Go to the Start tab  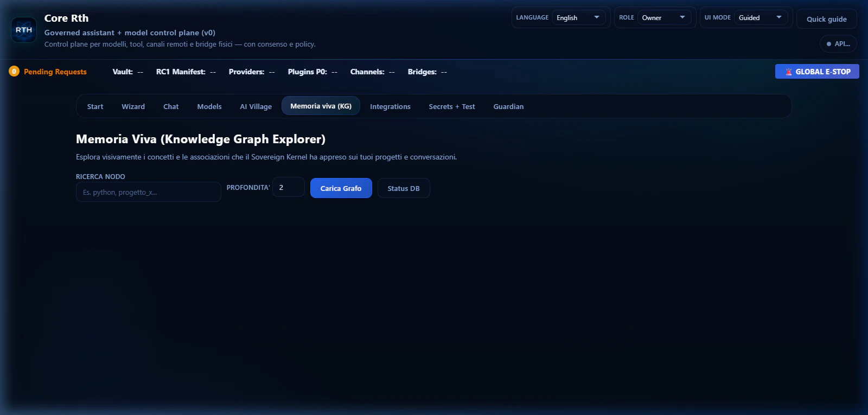point(95,106)
